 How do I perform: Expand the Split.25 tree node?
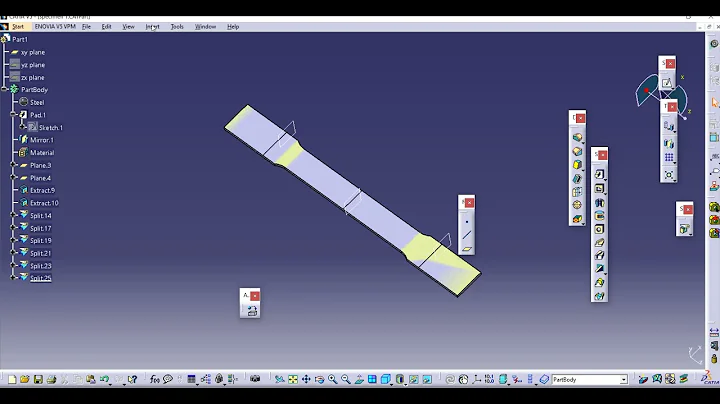click(13, 278)
